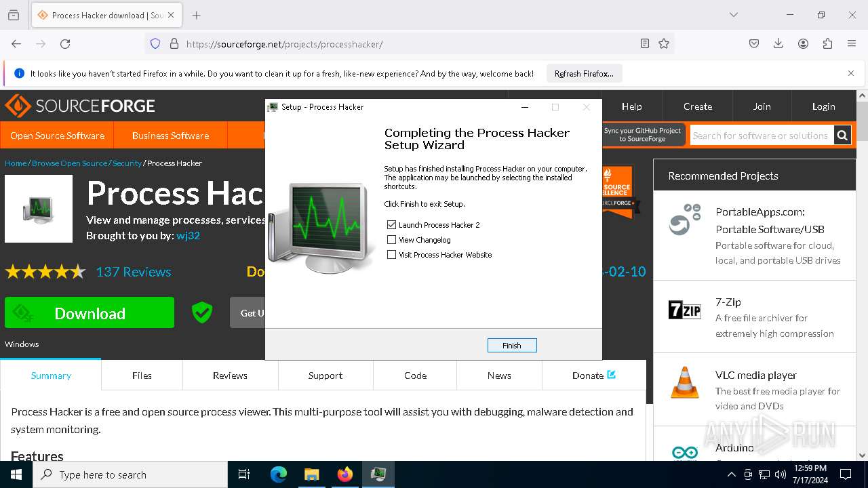Click Join in the SourceForge header
This screenshot has width=868, height=488.
coord(762,106)
